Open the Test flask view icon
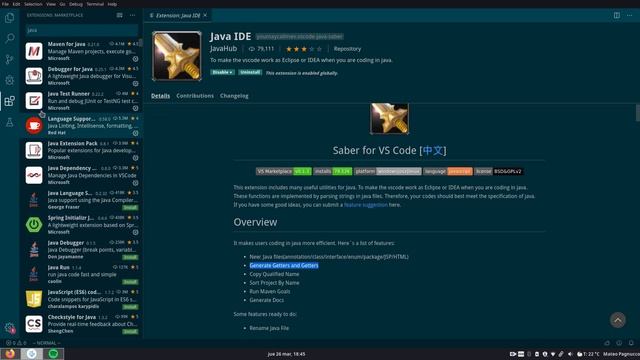The image size is (640, 360). [9, 122]
